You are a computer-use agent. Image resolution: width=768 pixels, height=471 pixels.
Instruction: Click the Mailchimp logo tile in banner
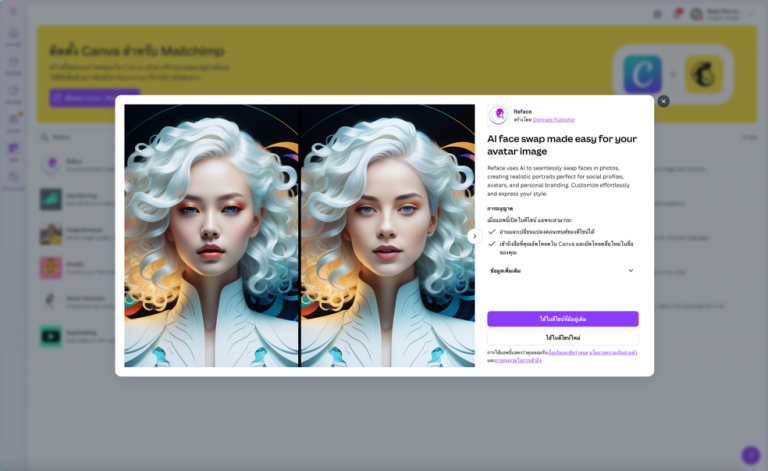(x=703, y=74)
